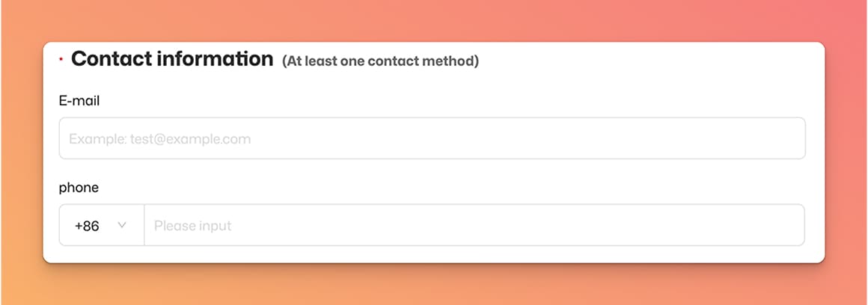Click the "Please input" placeholder text

tap(192, 226)
